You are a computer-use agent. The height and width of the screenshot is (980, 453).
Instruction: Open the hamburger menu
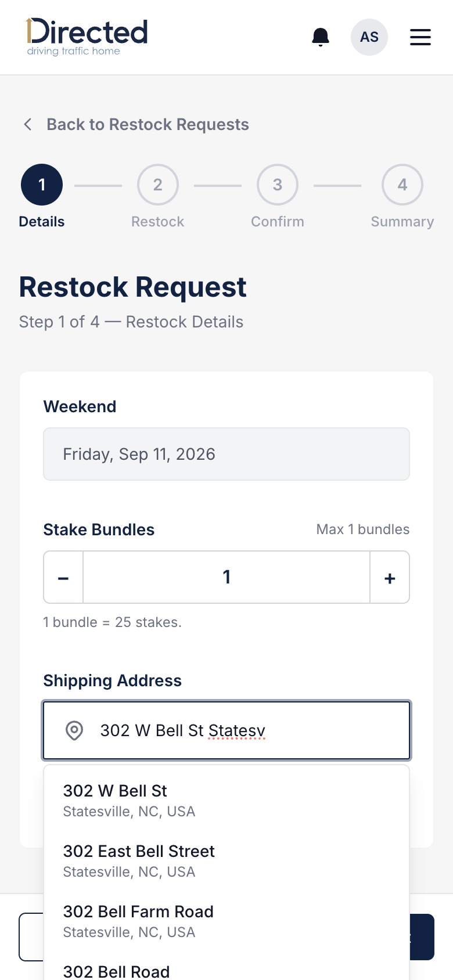420,37
